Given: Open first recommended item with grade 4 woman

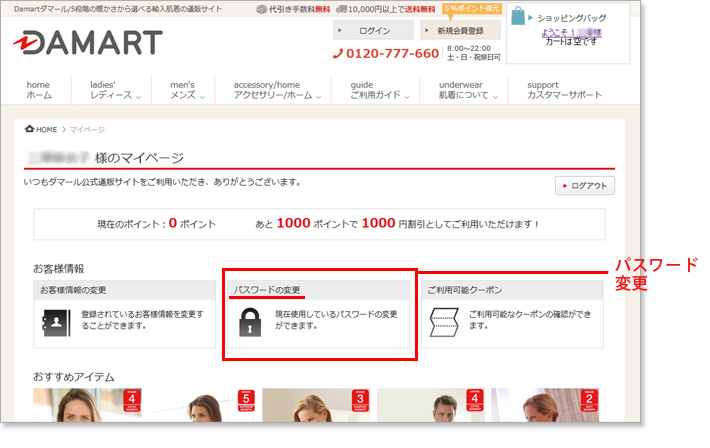Looking at the screenshot, I should click(x=87, y=405).
